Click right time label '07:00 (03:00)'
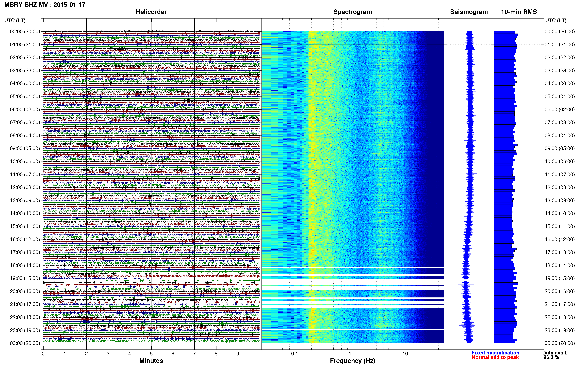 coord(560,122)
